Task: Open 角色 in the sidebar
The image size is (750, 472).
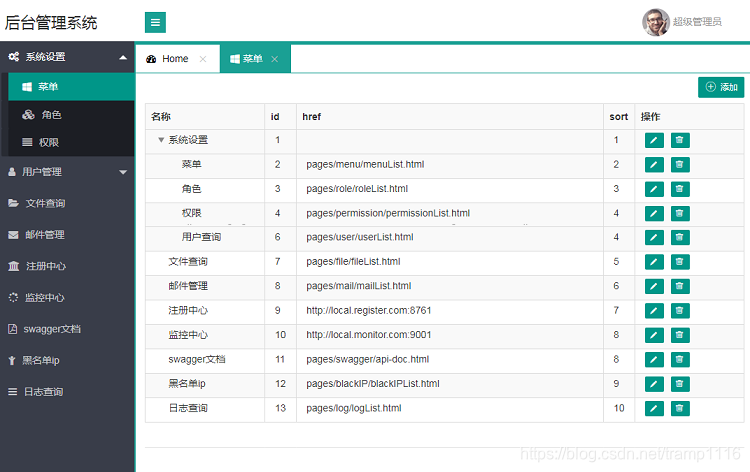Action: (x=71, y=115)
